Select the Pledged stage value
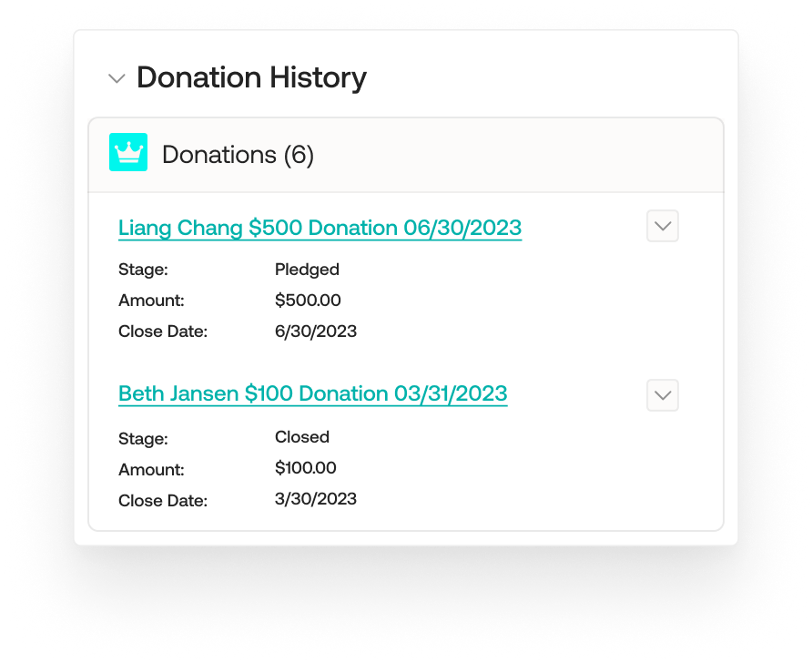Screen dimensions: 812x663 [307, 270]
